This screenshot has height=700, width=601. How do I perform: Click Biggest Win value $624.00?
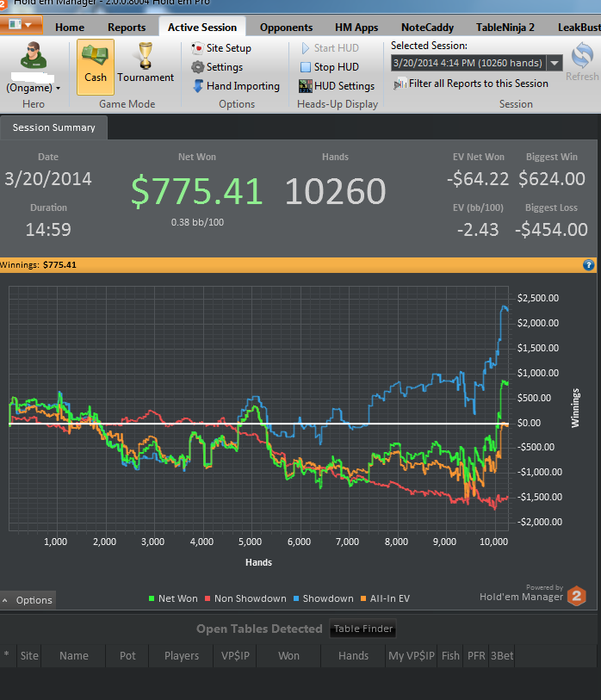point(552,179)
